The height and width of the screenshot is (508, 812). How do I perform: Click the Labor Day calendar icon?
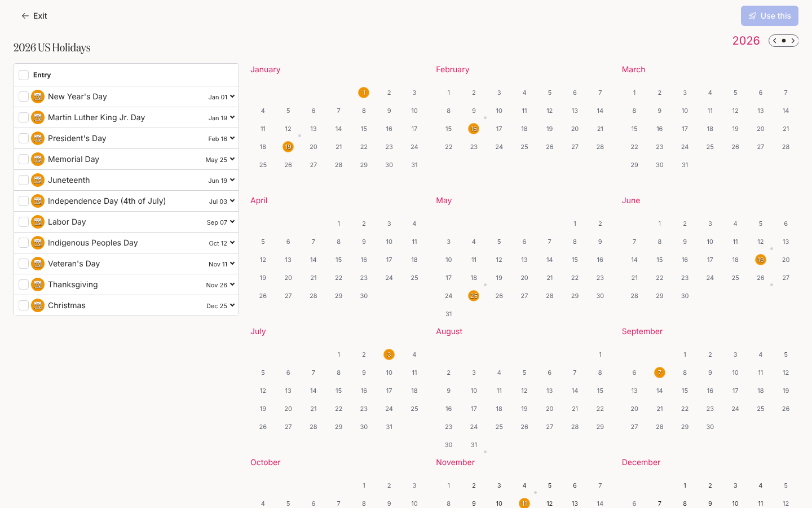[38, 222]
